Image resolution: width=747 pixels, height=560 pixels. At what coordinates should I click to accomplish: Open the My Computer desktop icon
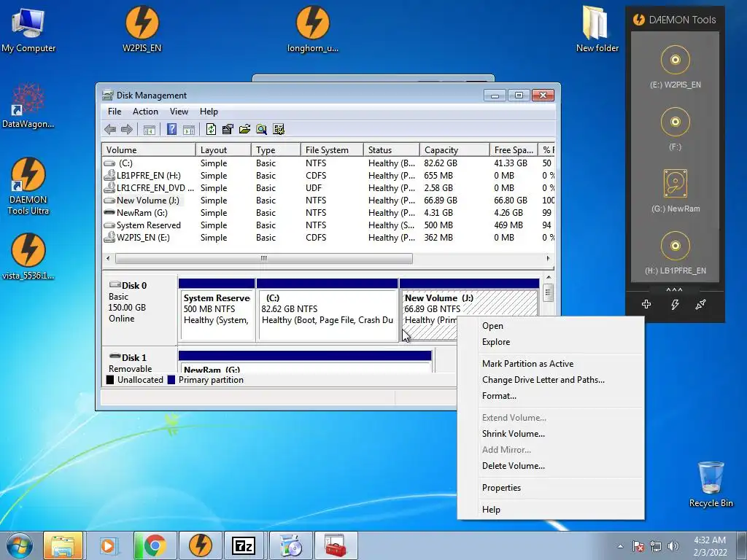pos(28,29)
